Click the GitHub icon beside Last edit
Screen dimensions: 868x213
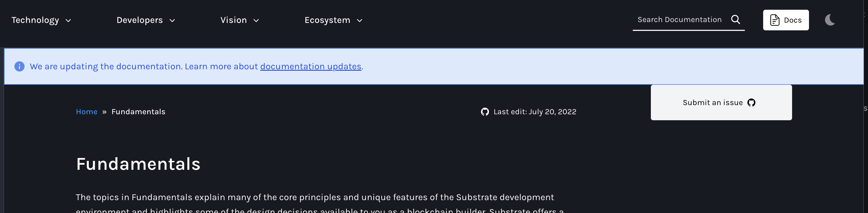coord(484,112)
